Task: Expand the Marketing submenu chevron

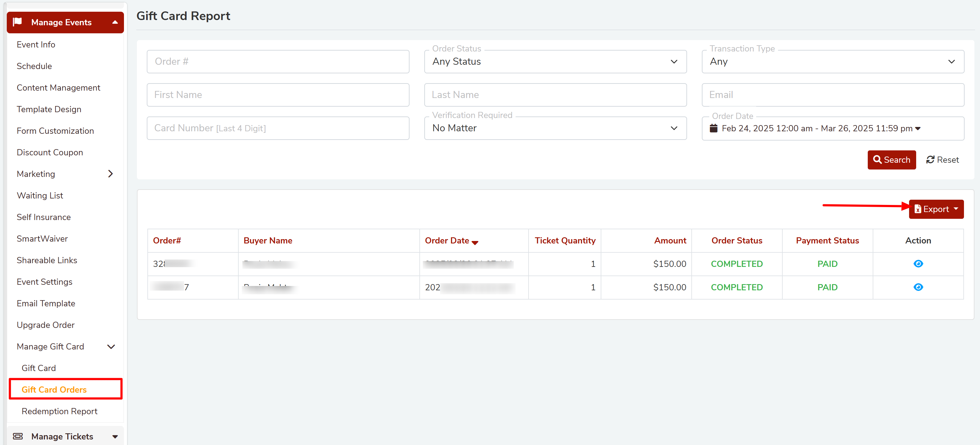Action: tap(110, 174)
